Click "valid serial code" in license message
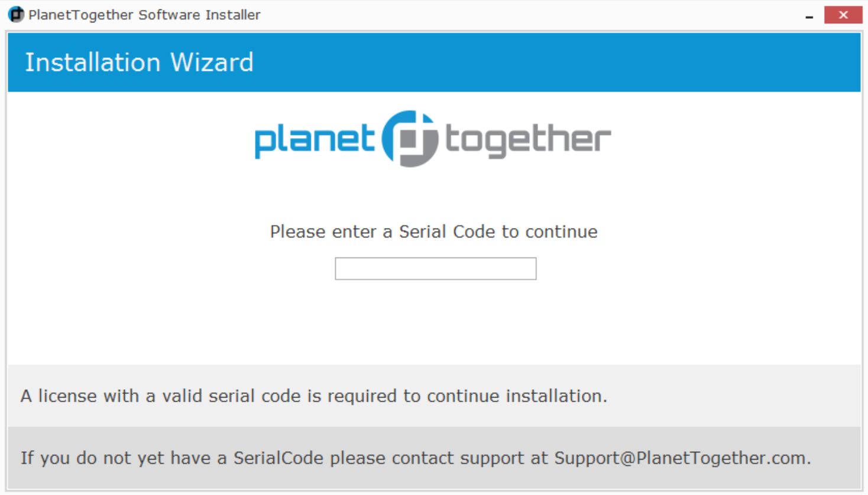This screenshot has height=495, width=868. (231, 396)
